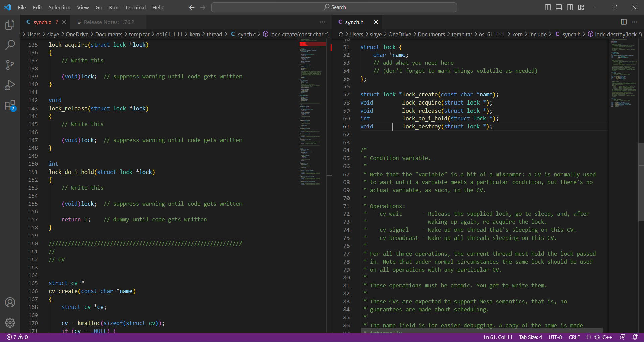Split the synch.h editor to the right
This screenshot has width=644, height=342.
point(624,22)
